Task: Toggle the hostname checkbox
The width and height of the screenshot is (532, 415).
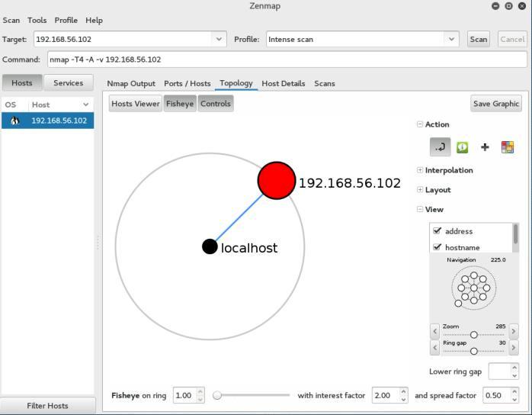Action: pyautogui.click(x=437, y=247)
